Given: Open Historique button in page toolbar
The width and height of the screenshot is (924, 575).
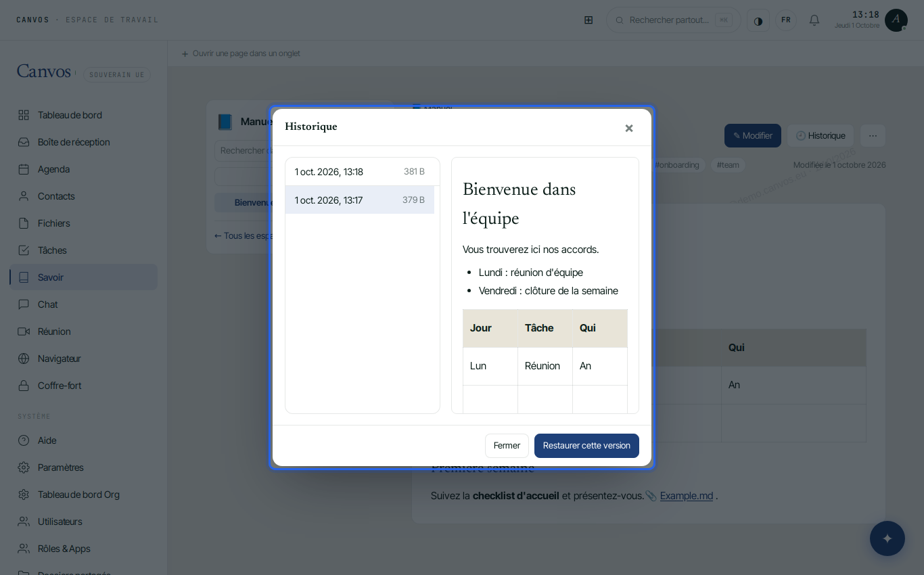Looking at the screenshot, I should point(821,135).
